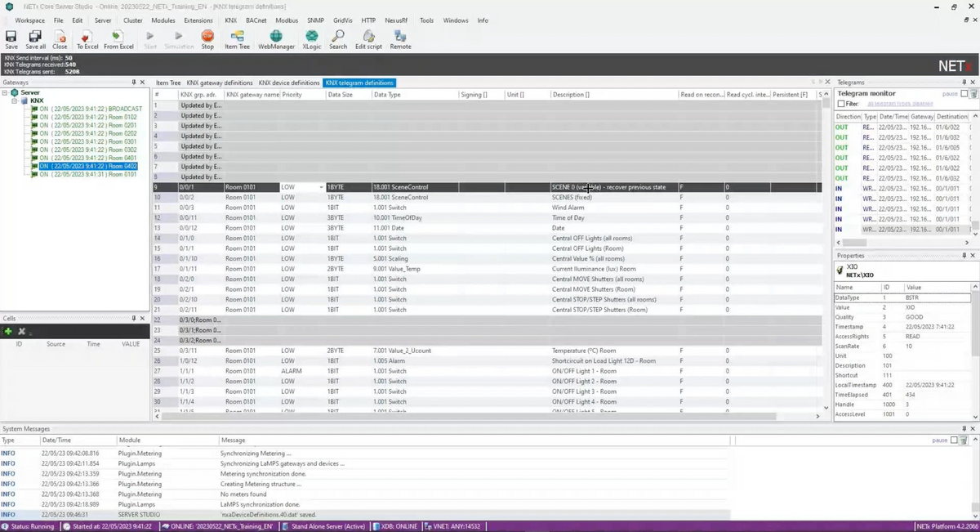The width and height of the screenshot is (980, 532).
Task: Collapse the Server tree node
Action: pos(5,92)
